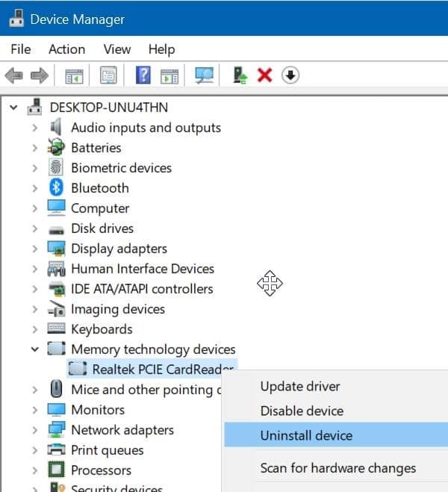Image resolution: width=448 pixels, height=492 pixels.
Task: Open the Action menu
Action: pos(66,49)
